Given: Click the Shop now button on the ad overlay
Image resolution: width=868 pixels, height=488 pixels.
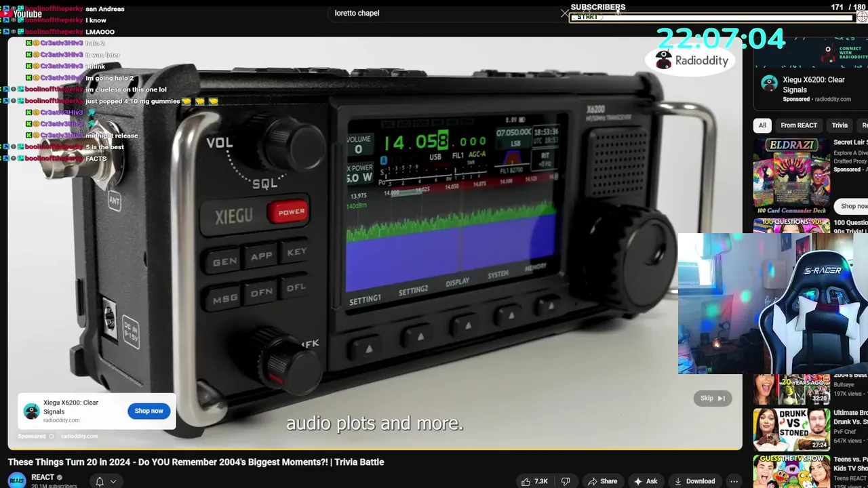Looking at the screenshot, I should pos(149,411).
